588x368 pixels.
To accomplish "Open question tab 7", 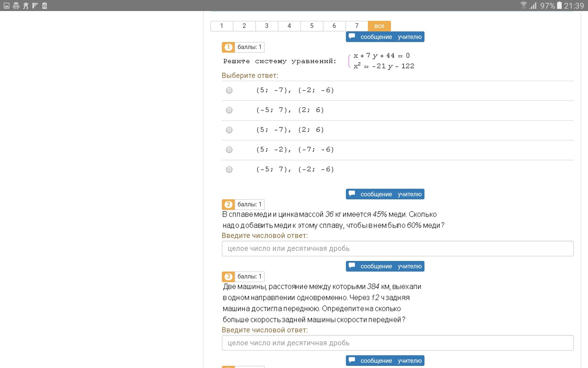I will point(356,26).
